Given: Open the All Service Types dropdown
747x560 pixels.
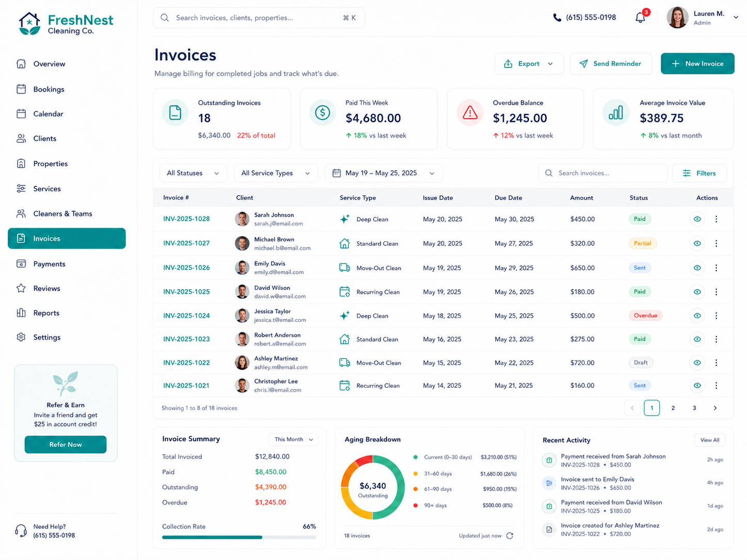Looking at the screenshot, I should (276, 173).
